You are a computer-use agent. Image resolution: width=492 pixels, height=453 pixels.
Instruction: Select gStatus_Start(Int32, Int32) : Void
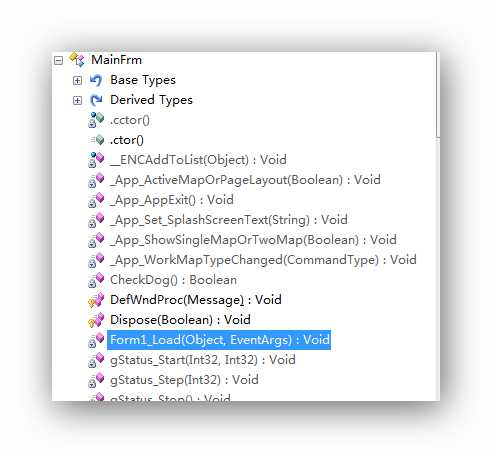click(x=203, y=360)
